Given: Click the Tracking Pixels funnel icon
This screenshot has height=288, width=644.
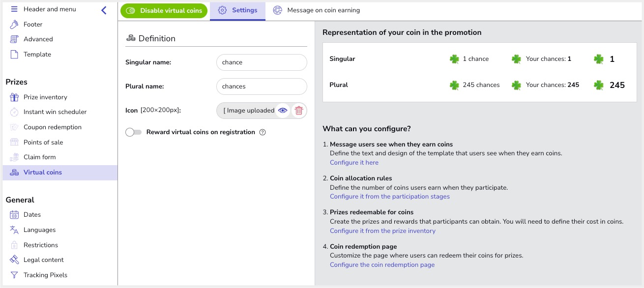Looking at the screenshot, I should click(14, 275).
